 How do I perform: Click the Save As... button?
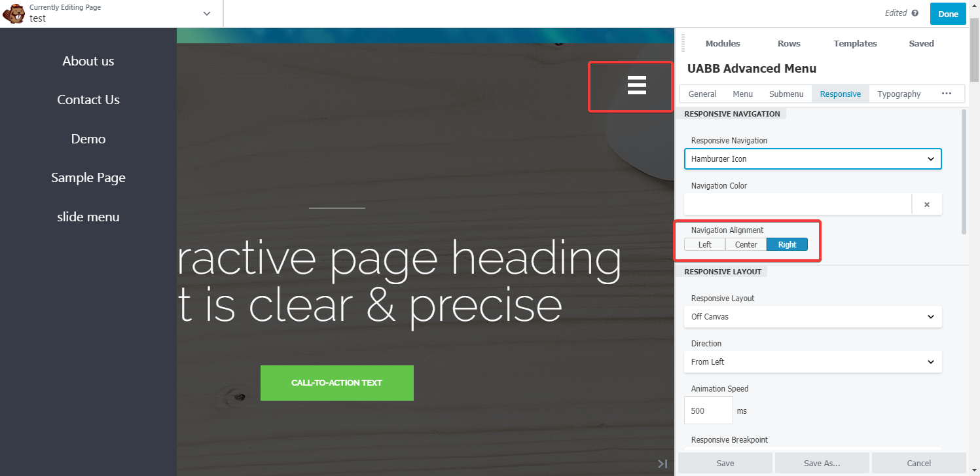[x=822, y=463]
